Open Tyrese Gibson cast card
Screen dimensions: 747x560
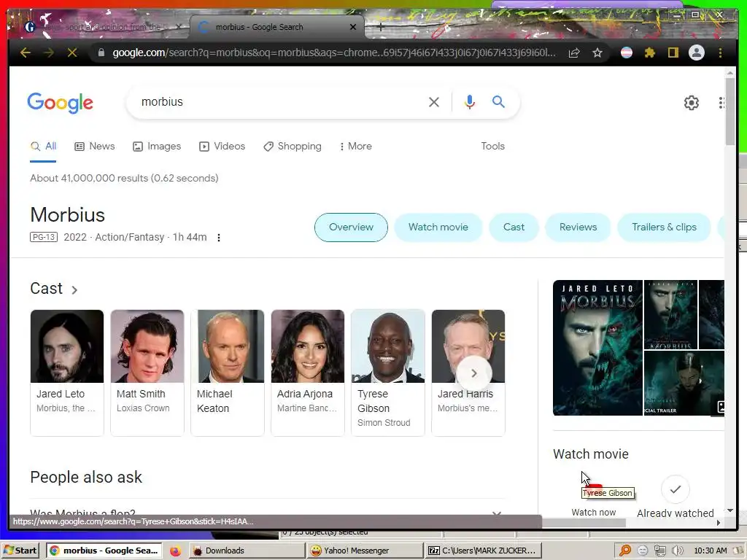point(388,373)
